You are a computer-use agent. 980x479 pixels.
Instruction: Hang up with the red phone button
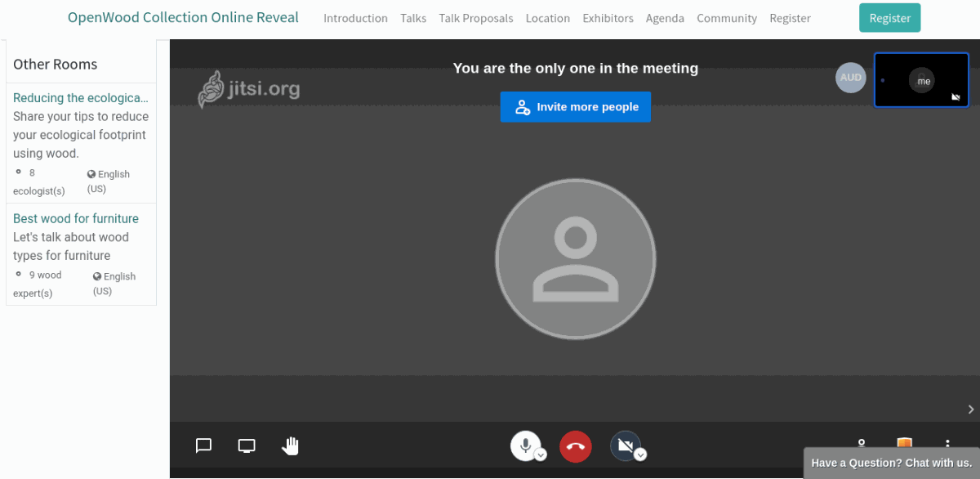(x=576, y=446)
